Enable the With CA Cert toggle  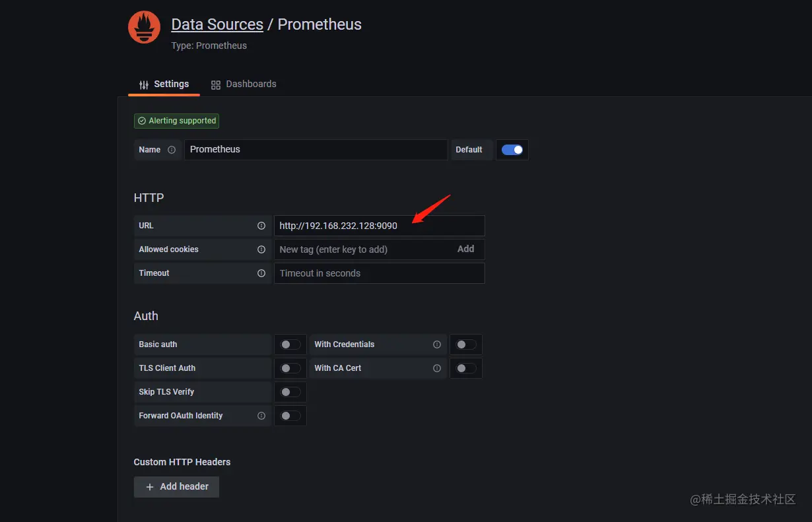click(x=466, y=368)
